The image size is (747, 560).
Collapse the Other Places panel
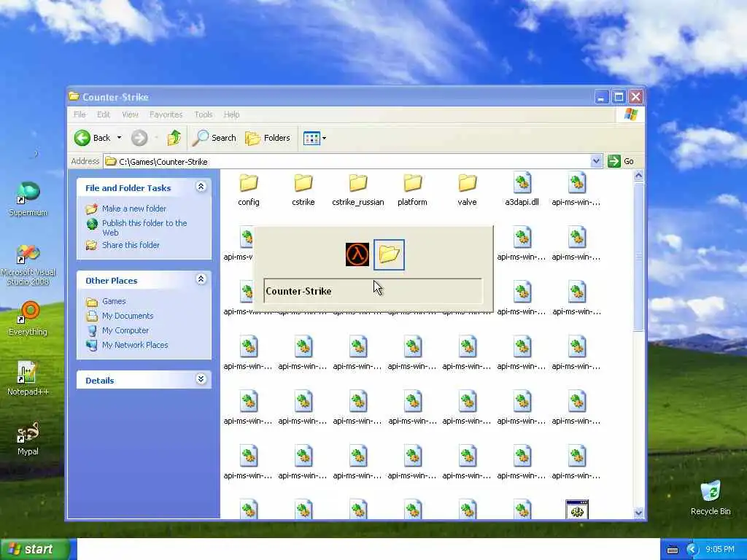tap(201, 279)
